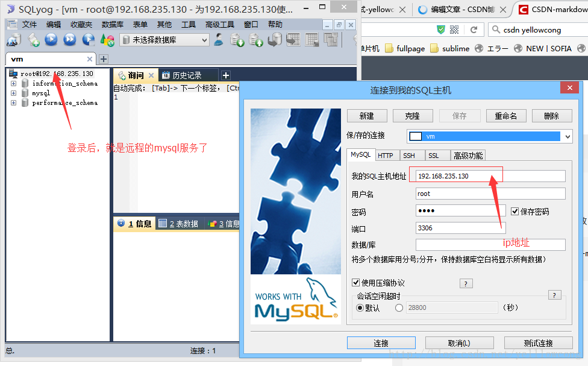
Task: Expand the information_schema tree node
Action: coord(13,83)
